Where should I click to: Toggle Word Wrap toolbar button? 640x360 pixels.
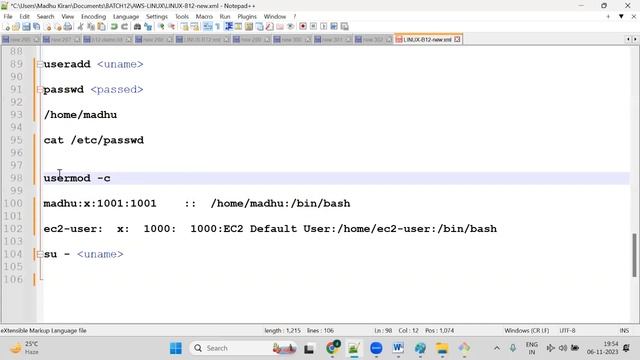207,27
